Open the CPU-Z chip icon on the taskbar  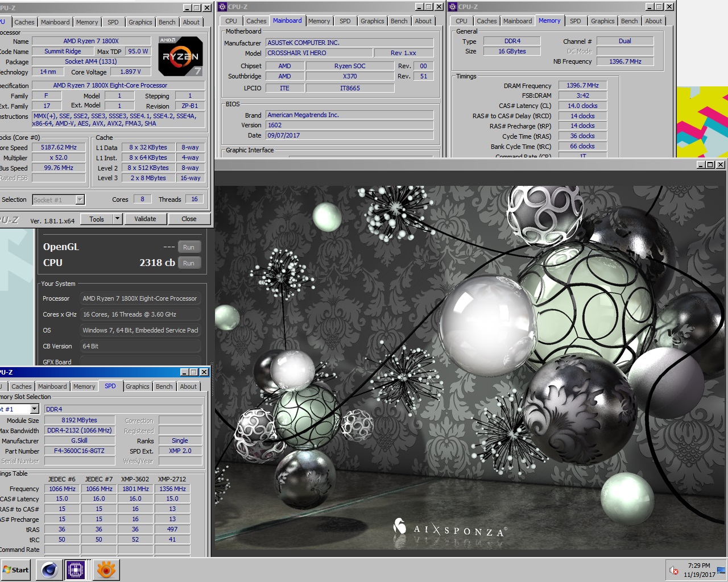pyautogui.click(x=76, y=569)
